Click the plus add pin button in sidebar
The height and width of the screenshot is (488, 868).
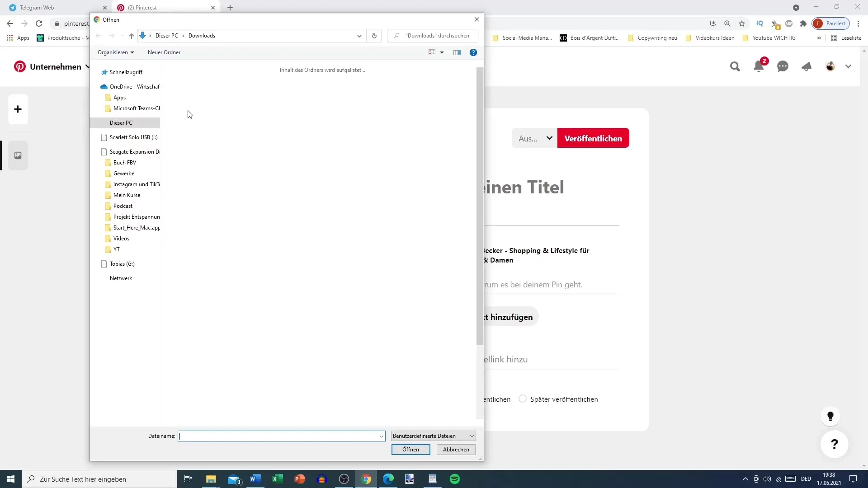point(18,109)
